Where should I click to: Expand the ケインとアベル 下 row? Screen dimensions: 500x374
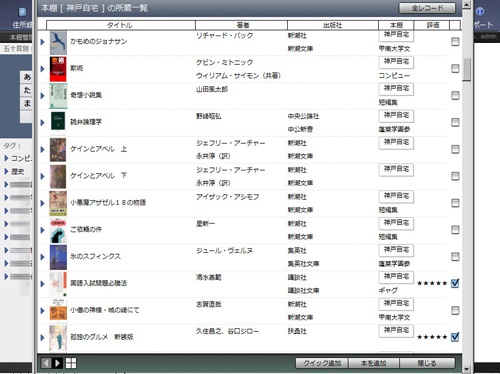click(43, 176)
